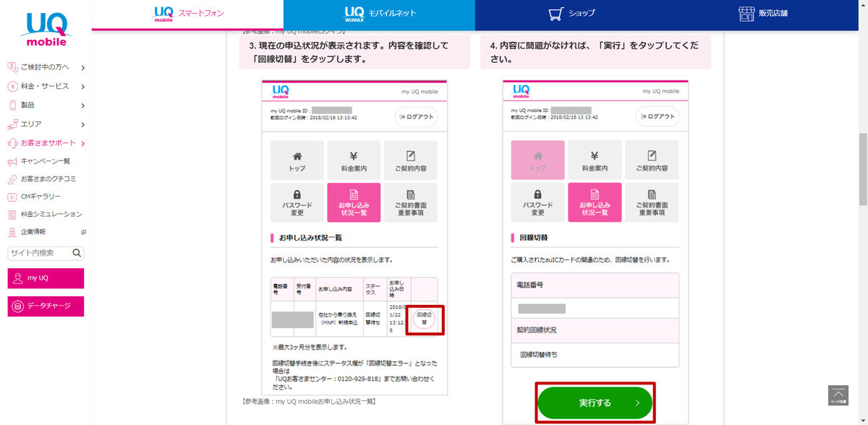Open お客さまサポート menu item
Viewport: 868px width, 425px height.
click(x=48, y=143)
